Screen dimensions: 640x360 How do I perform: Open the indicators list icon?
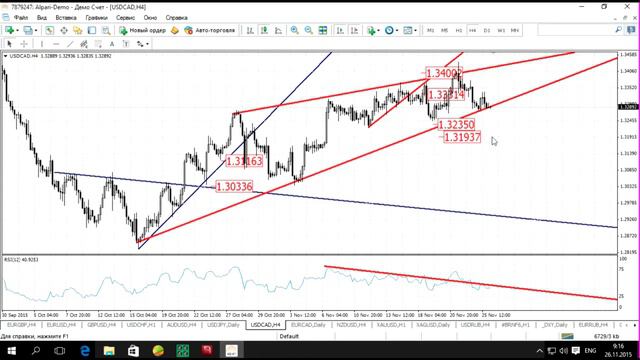pyautogui.click(x=371, y=30)
